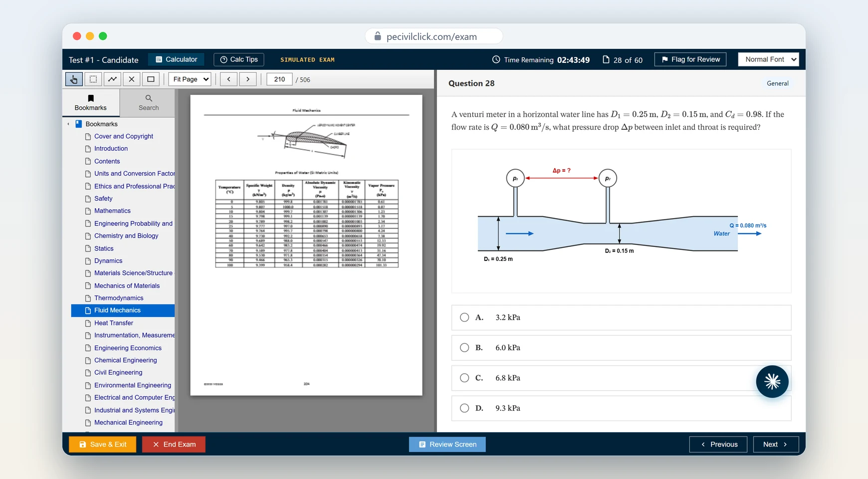Select the hand pan tool
The width and height of the screenshot is (868, 479).
pyautogui.click(x=74, y=79)
